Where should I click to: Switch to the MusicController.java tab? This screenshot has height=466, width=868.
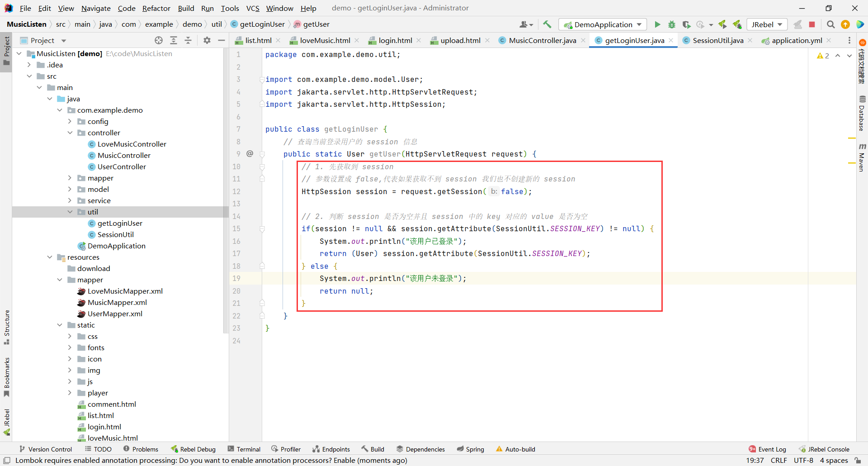tap(542, 40)
